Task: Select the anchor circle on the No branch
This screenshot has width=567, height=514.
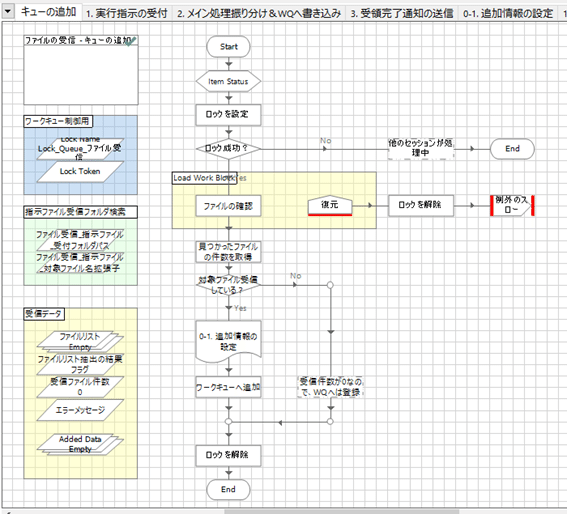Action: [330, 285]
